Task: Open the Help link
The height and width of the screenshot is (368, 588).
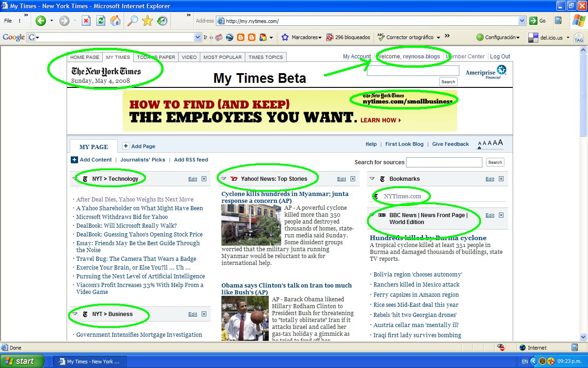Action: point(371,144)
